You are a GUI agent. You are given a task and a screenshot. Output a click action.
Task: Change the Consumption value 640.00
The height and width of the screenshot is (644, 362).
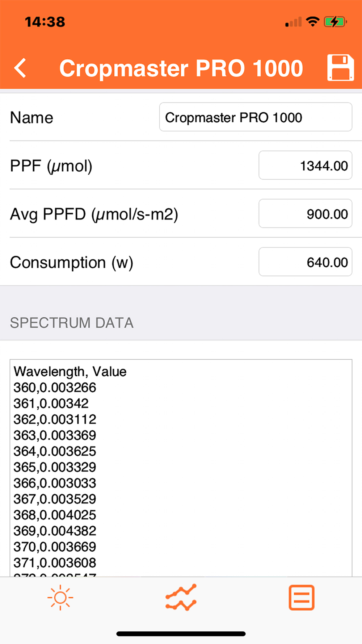click(305, 262)
